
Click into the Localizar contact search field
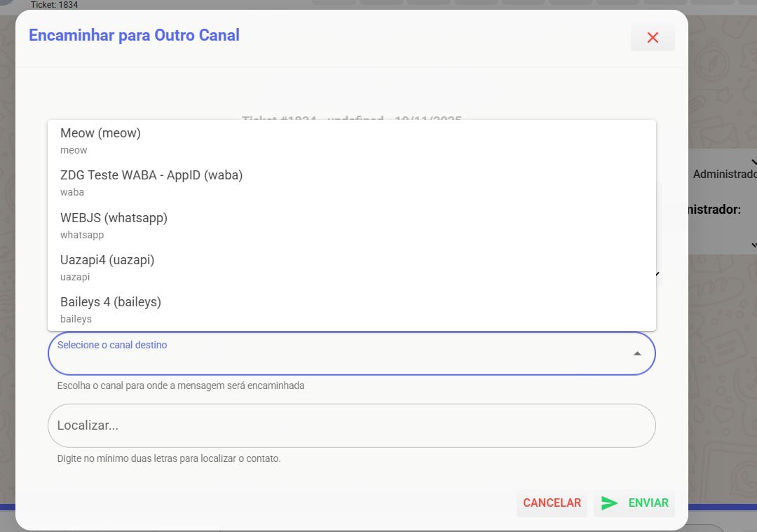(350, 425)
